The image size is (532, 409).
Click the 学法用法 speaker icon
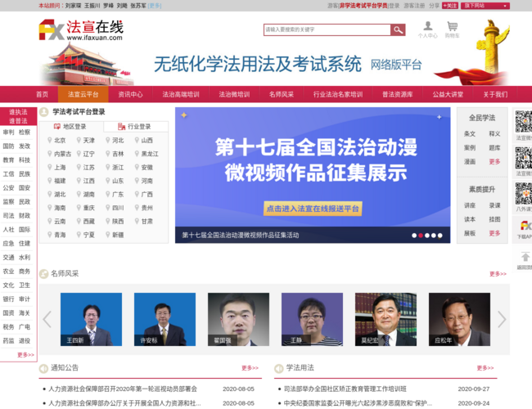[278, 368]
